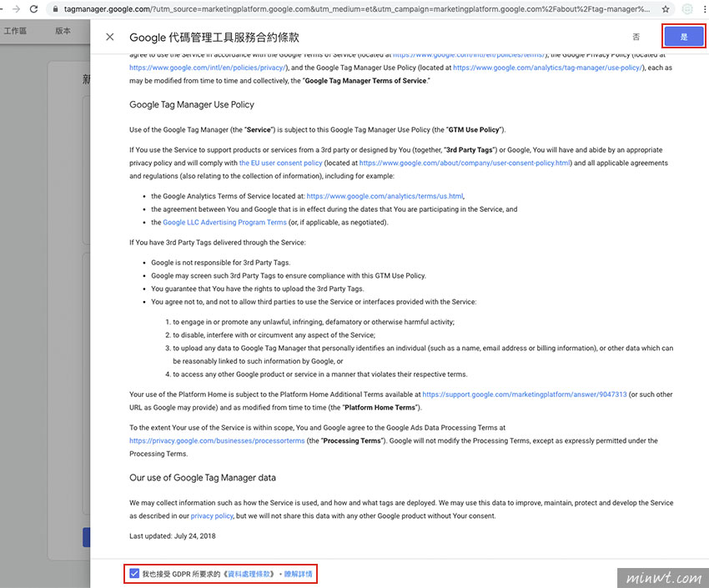Open the privacy policy link near the bottom
Viewport: 709px width, 588px height.
tap(212, 516)
